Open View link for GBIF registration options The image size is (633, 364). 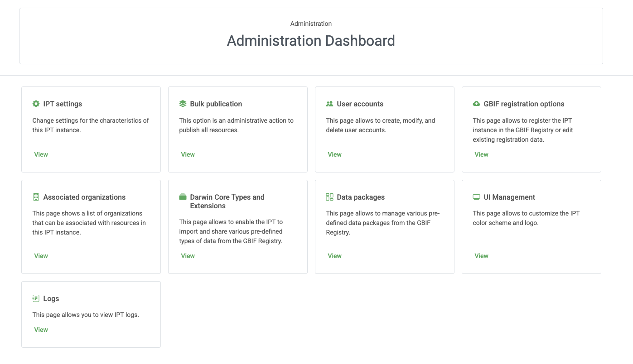click(481, 154)
